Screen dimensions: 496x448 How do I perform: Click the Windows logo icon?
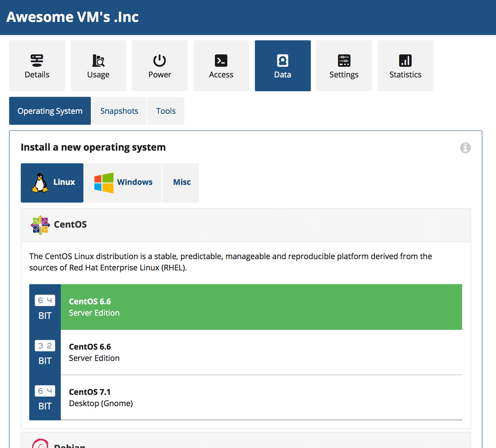coord(103,182)
